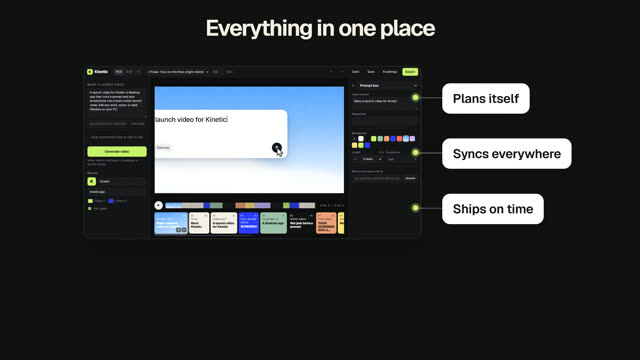
Task: Select the sky-blue prompt scene thumbnail in the storyboard
Action: pyautogui.click(x=171, y=223)
